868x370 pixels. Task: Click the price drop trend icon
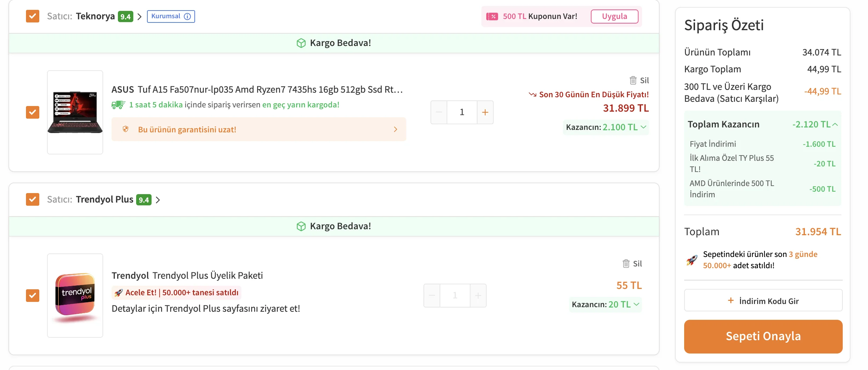tap(533, 94)
